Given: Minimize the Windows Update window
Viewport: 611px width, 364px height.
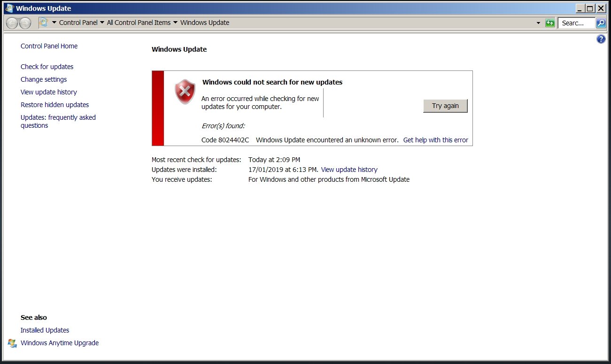Looking at the screenshot, I should [580, 8].
